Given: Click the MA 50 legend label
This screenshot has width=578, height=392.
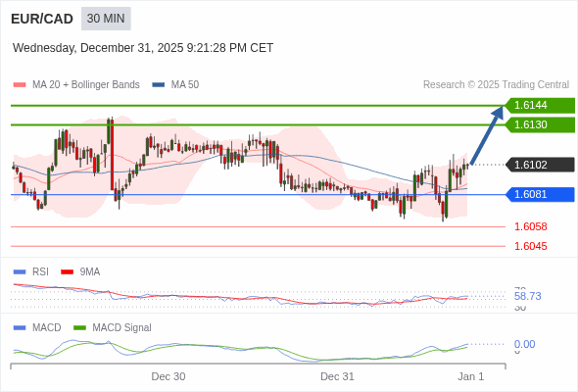Looking at the screenshot, I should 185,85.
